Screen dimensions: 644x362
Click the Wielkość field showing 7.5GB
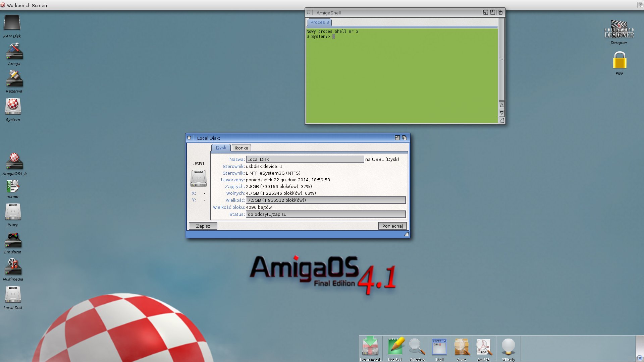tap(326, 200)
